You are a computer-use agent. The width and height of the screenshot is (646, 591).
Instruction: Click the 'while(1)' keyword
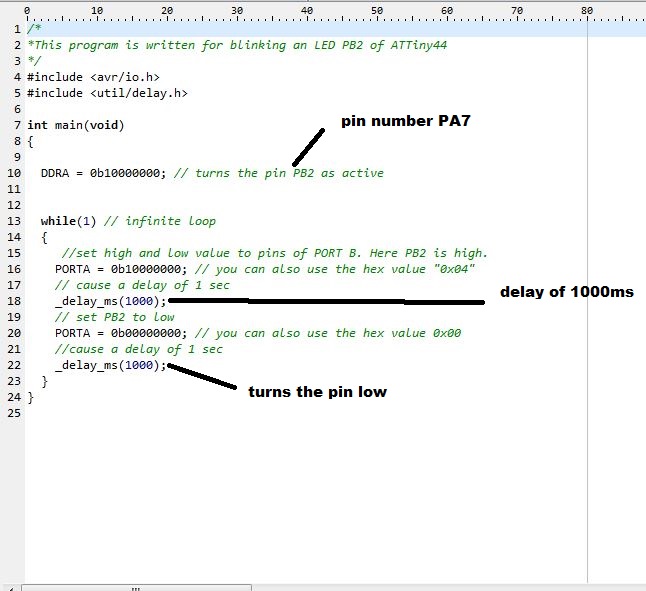[68, 221]
